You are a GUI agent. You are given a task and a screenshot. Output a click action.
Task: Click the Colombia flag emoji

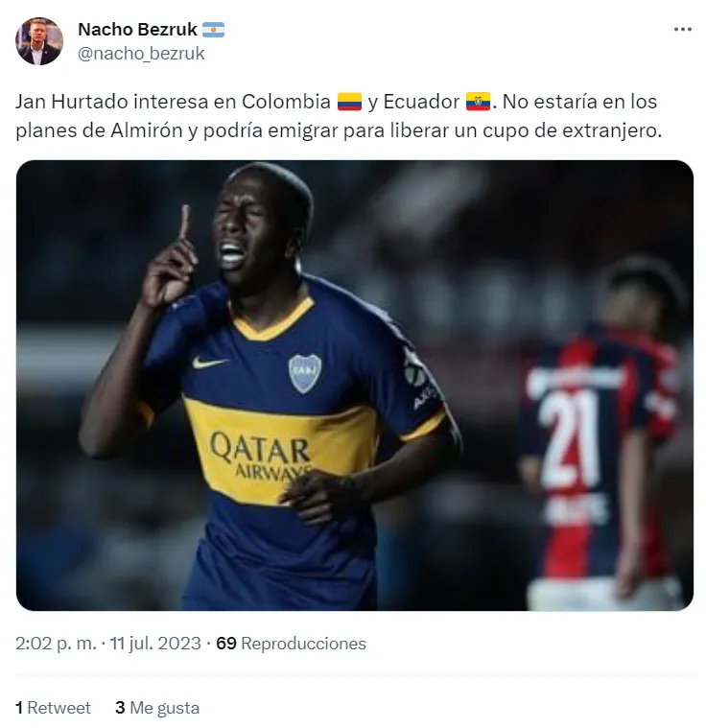(x=349, y=102)
